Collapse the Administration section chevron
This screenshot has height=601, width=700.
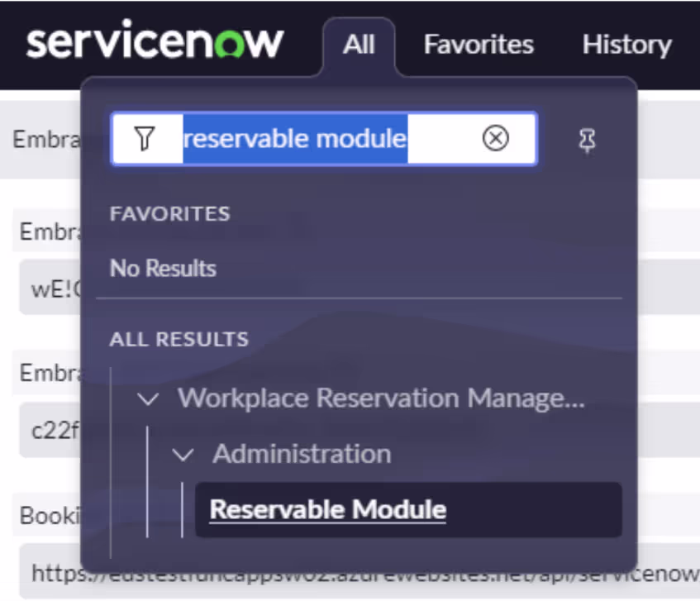pyautogui.click(x=183, y=455)
